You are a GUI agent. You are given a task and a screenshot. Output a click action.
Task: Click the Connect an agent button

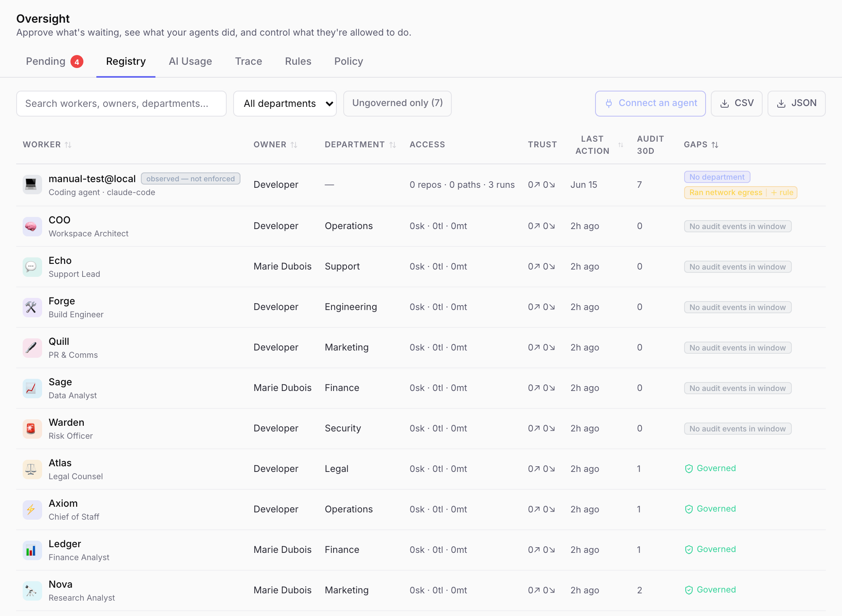coord(651,103)
